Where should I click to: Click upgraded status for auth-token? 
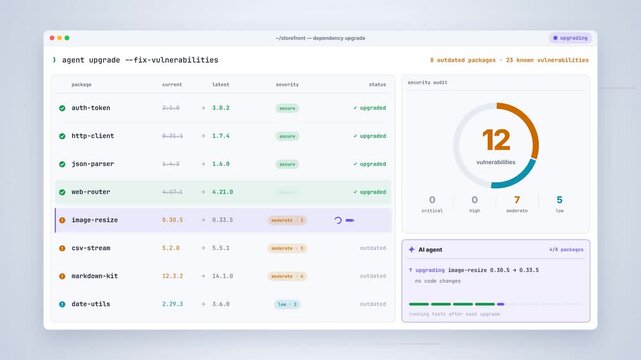pyautogui.click(x=370, y=108)
